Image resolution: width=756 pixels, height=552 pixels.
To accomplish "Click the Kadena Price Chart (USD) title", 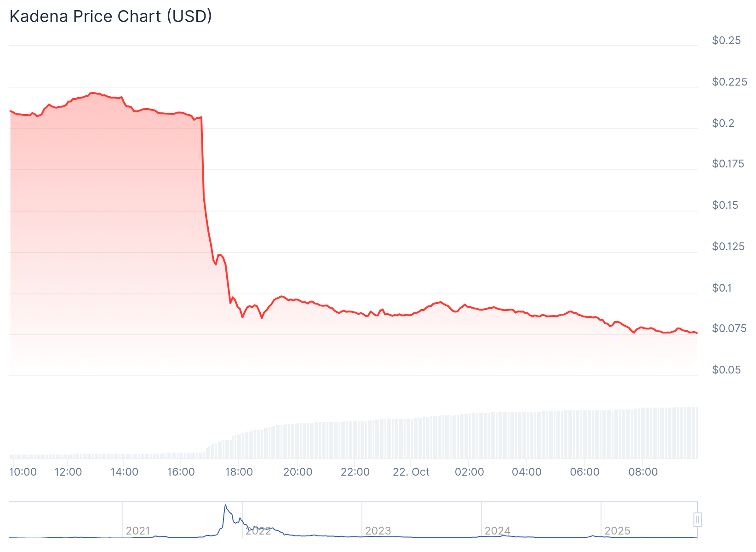I will 111,17.
